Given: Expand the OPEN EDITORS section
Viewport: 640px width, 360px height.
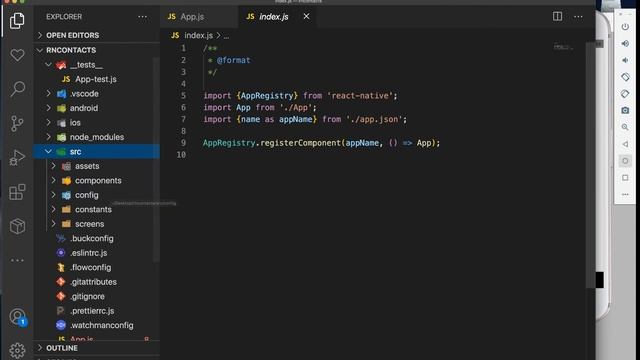Looking at the screenshot, I should pyautogui.click(x=96, y=36).
